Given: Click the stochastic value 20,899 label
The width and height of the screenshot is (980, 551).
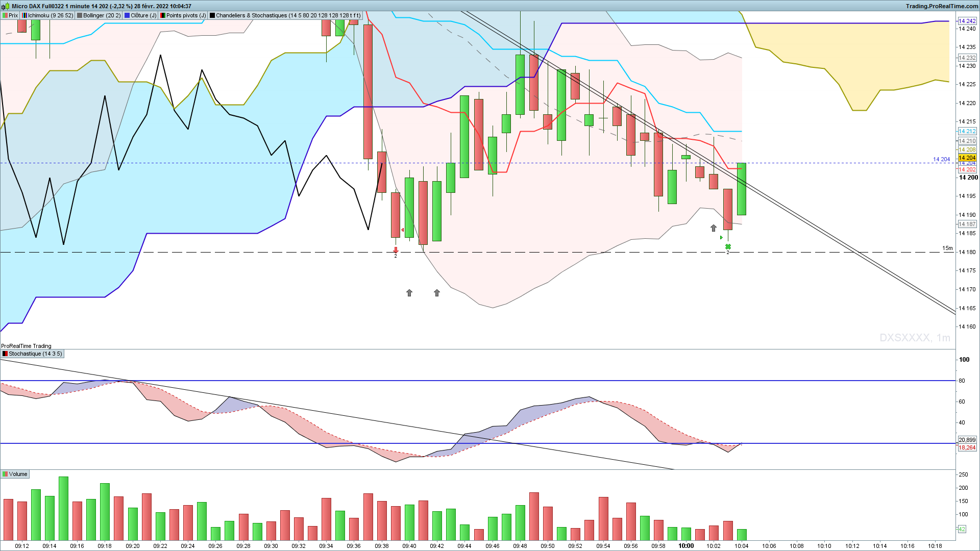Looking at the screenshot, I should [967, 440].
